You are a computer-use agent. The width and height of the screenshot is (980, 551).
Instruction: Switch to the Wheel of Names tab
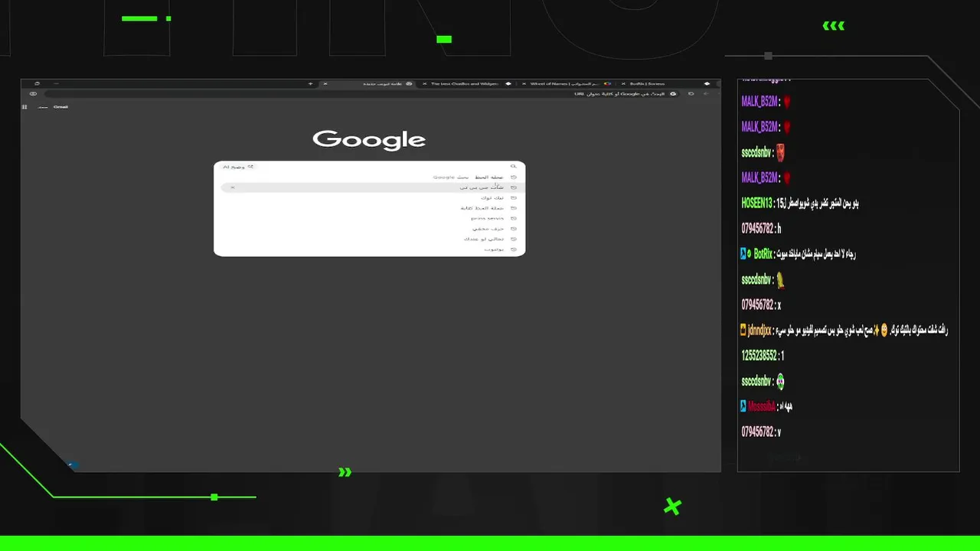(x=567, y=83)
